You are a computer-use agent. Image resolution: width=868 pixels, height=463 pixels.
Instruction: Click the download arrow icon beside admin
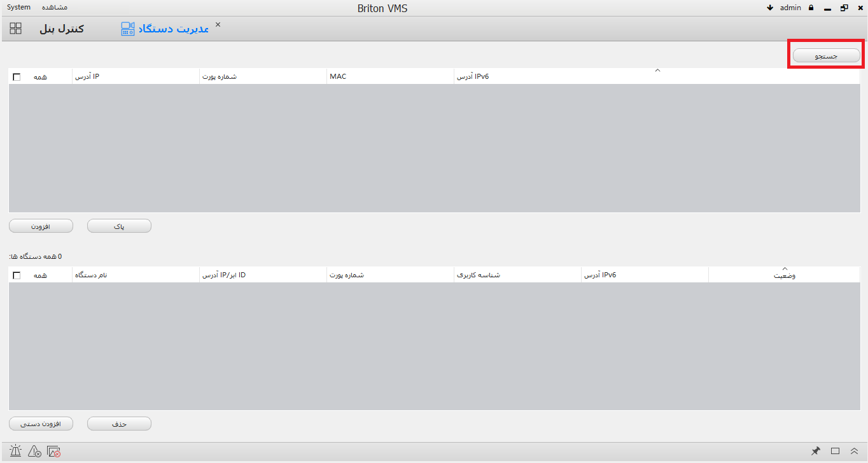(x=770, y=8)
